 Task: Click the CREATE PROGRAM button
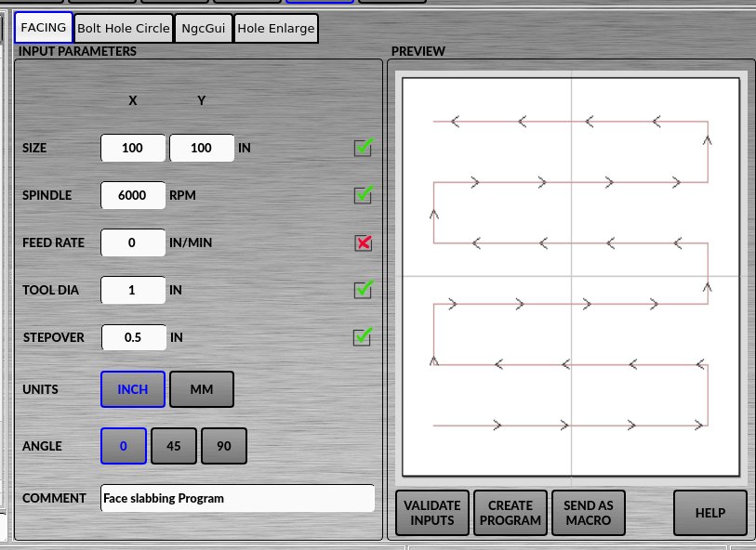point(511,513)
